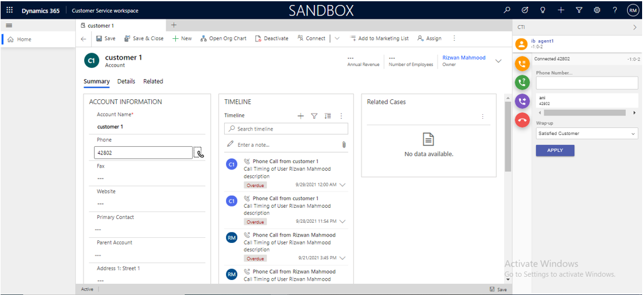Click the timeline sort order icon
Screen dimensions: 644x295
[x=328, y=116]
